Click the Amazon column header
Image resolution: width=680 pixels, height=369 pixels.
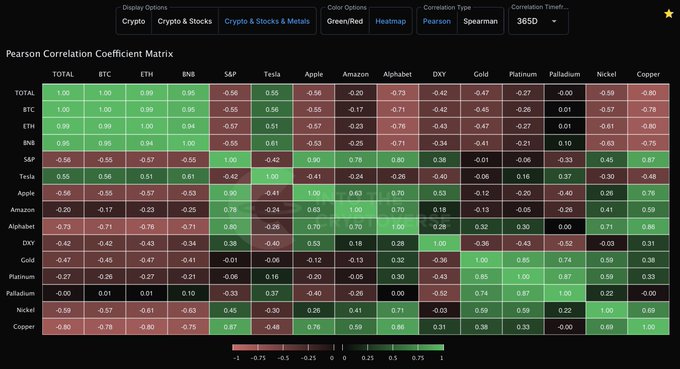(356, 74)
